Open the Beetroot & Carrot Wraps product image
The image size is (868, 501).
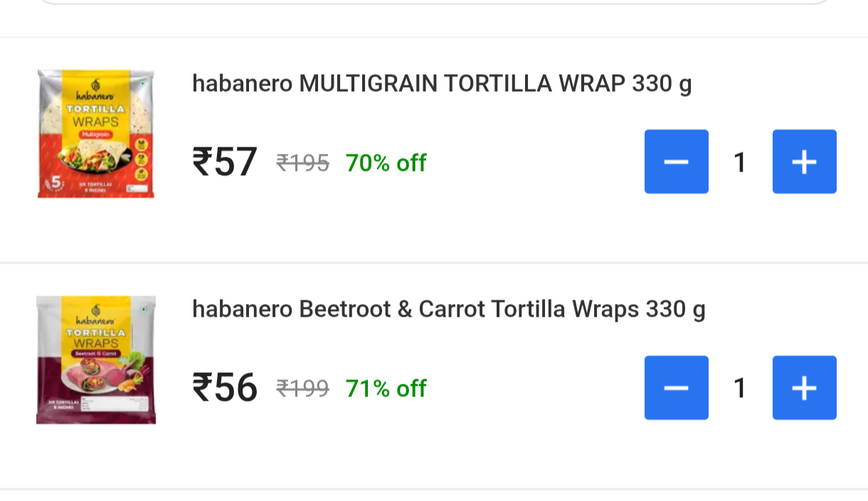coord(95,360)
